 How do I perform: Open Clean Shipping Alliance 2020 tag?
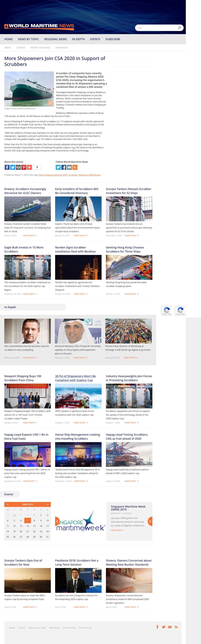click(x=53, y=175)
